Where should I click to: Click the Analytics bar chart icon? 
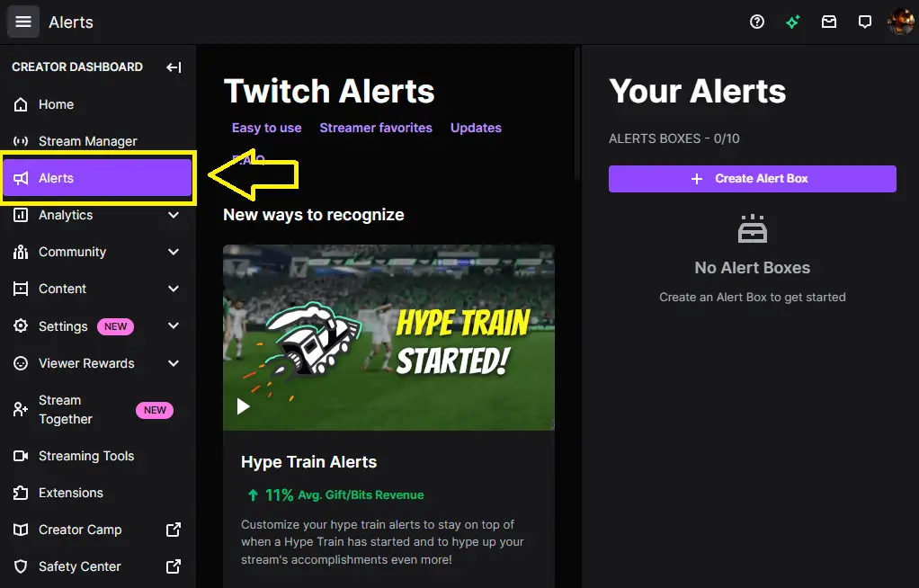(21, 215)
